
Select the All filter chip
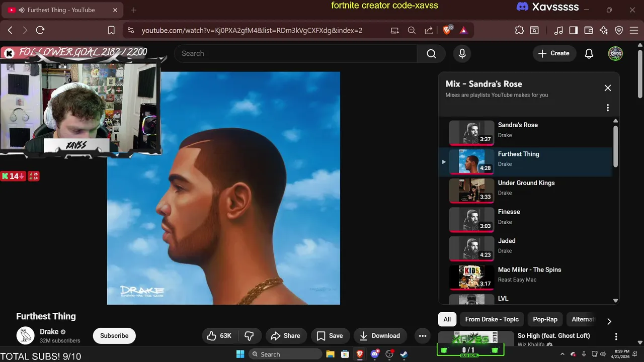tap(447, 319)
